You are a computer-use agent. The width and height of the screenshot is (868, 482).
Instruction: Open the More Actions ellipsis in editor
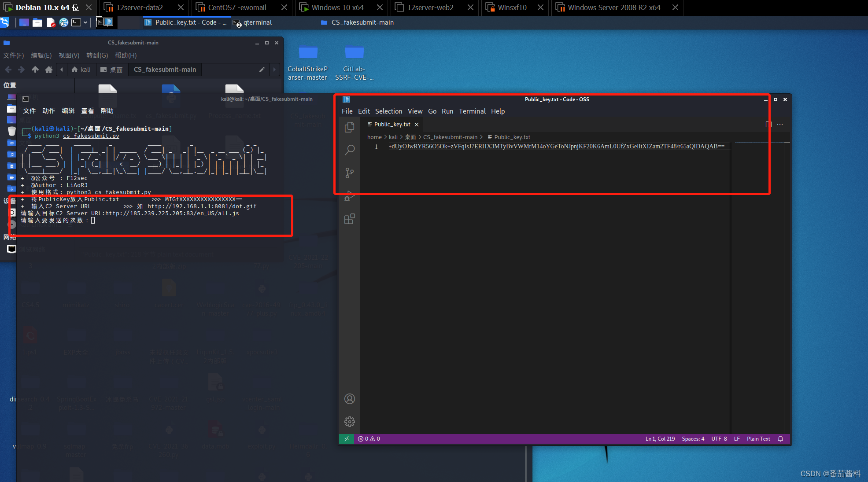pyautogui.click(x=780, y=125)
